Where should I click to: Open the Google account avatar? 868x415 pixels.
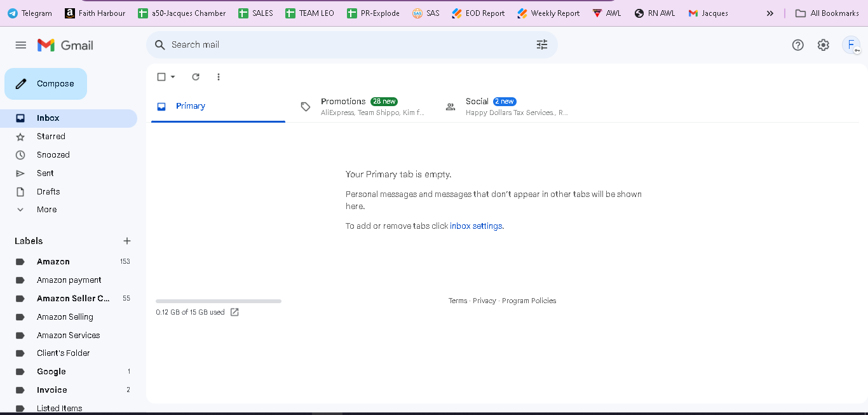coord(851,44)
